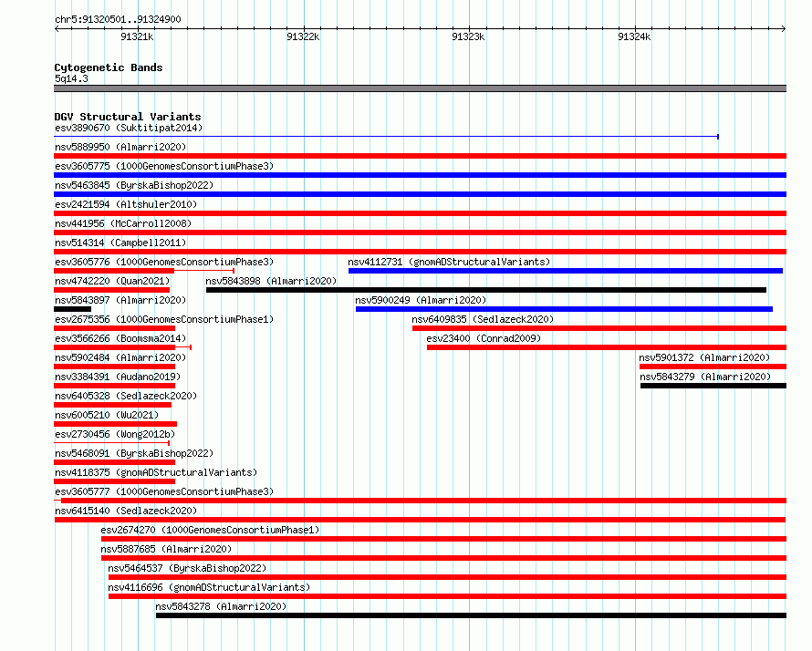Open nsv3384391 (Audano2019) variant label
This screenshot has height=651, width=812.
click(118, 377)
